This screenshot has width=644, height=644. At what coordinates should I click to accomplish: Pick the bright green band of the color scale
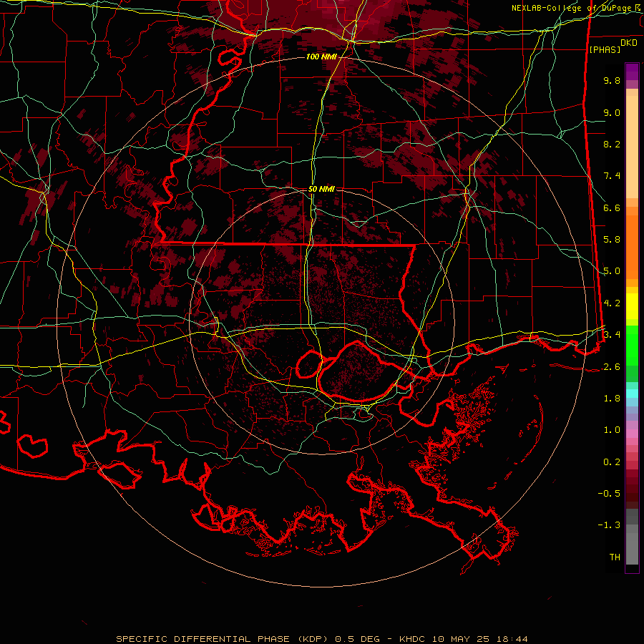pyautogui.click(x=632, y=345)
